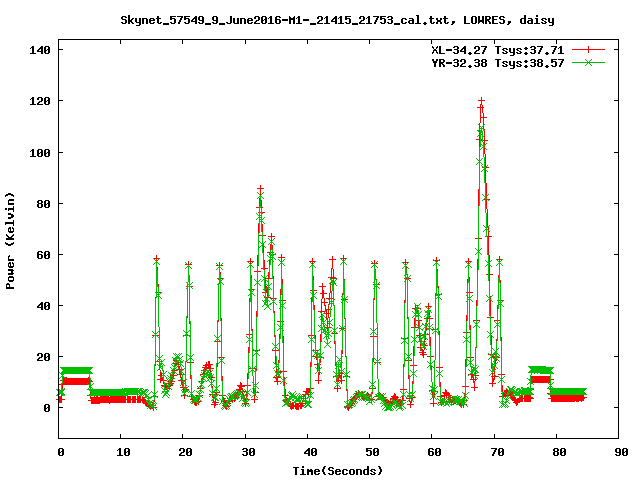Select the YR-32.38 Tsys:38.57 legend label

pos(498,63)
